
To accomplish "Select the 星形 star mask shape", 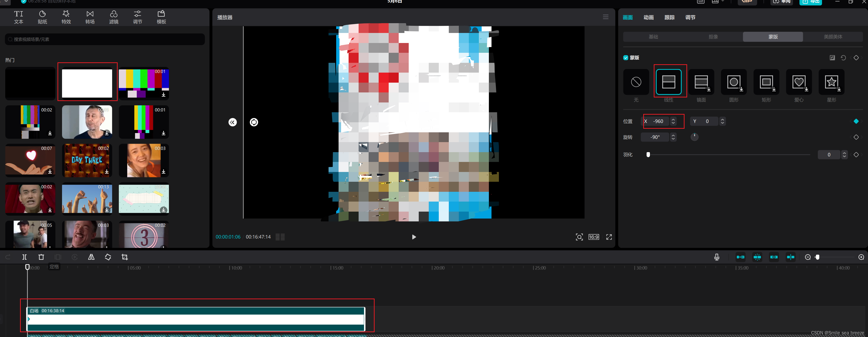I will [831, 82].
